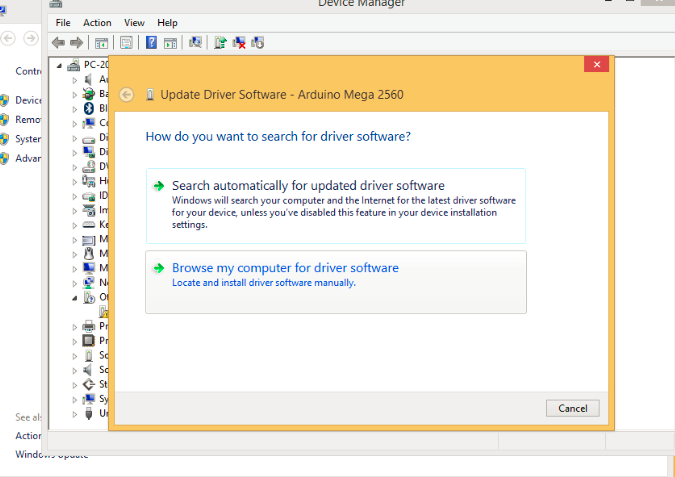Select the Display adapters icon in tree
This screenshot has height=477, width=675.
coord(89,152)
